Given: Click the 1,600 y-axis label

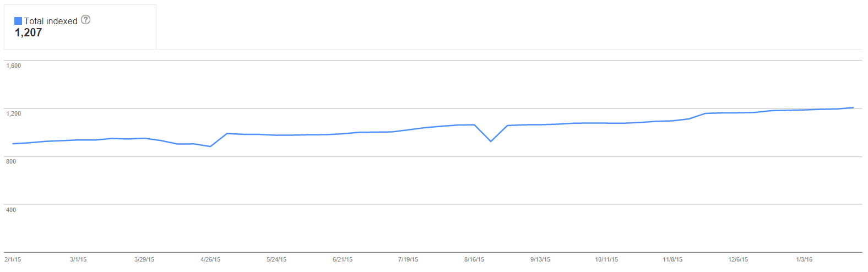Looking at the screenshot, I should pos(14,66).
